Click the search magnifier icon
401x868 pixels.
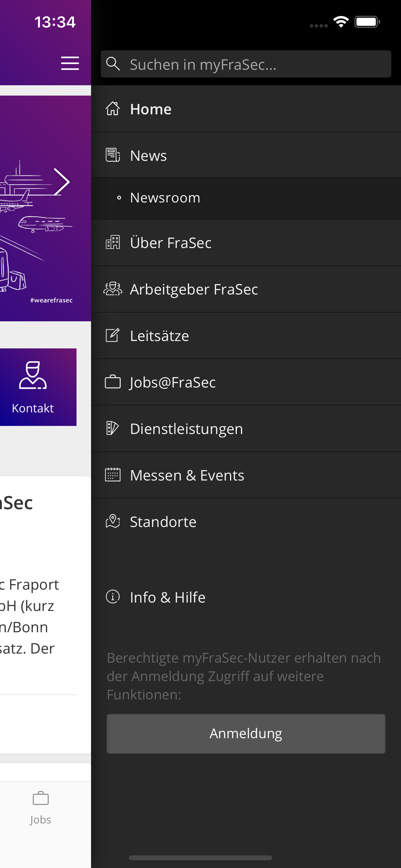click(113, 64)
